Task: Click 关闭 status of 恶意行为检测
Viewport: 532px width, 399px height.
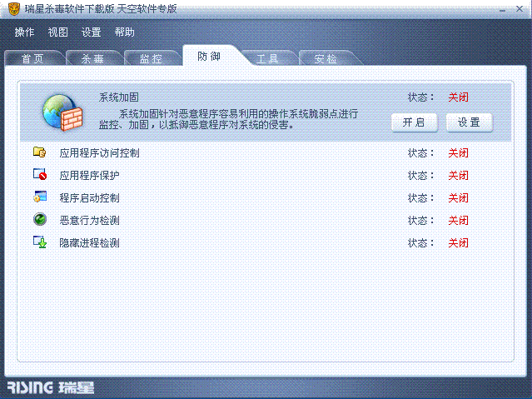Action: click(459, 221)
